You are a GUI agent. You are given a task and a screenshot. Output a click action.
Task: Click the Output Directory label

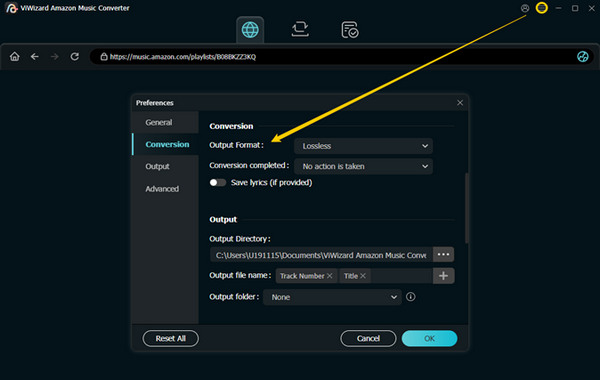[x=240, y=239]
